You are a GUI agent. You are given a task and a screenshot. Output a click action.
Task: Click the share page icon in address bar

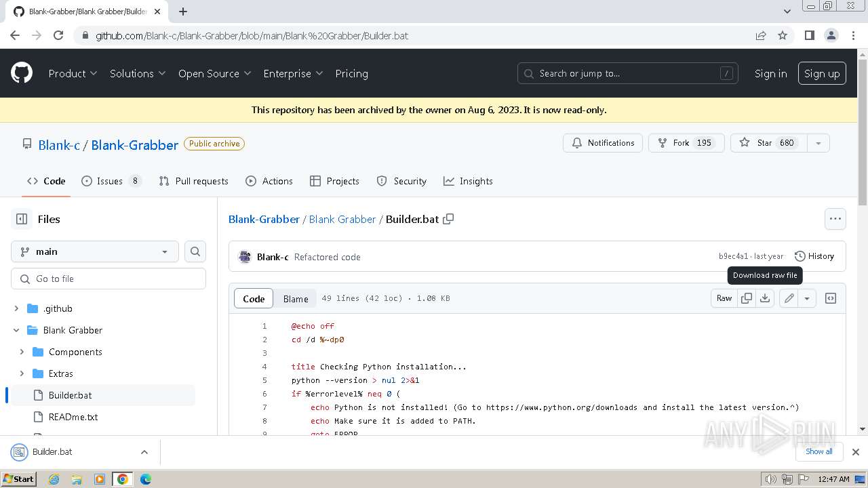761,35
